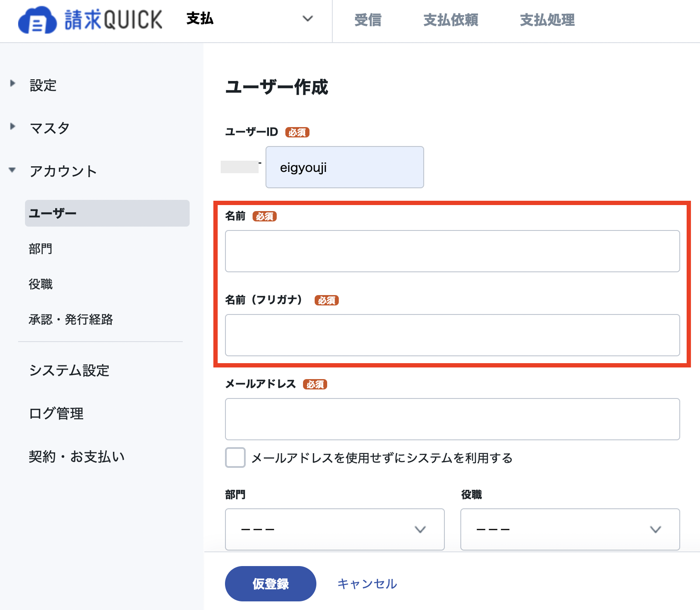Screen dimensions: 700x610
Task: Open the 役職 dropdown in the form
Action: click(x=570, y=529)
